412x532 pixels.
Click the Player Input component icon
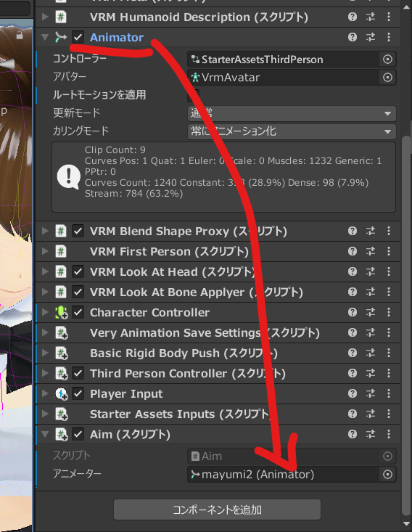[61, 394]
